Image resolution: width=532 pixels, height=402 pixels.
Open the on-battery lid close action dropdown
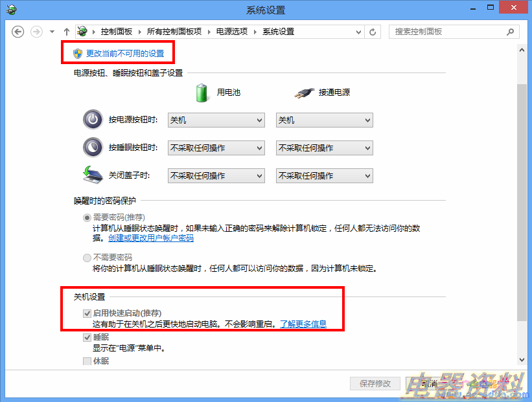(x=216, y=175)
